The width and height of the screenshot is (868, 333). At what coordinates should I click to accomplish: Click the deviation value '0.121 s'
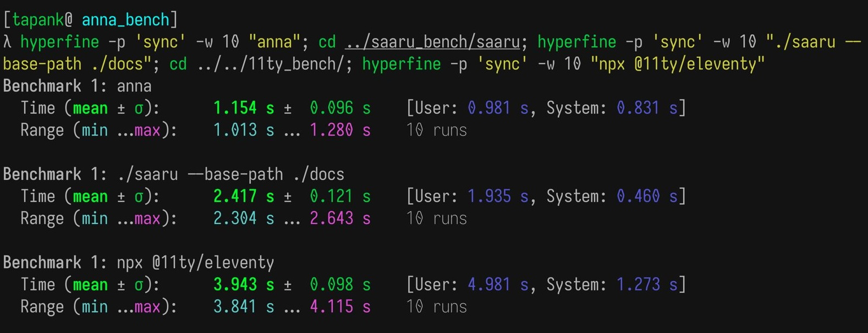pos(340,196)
